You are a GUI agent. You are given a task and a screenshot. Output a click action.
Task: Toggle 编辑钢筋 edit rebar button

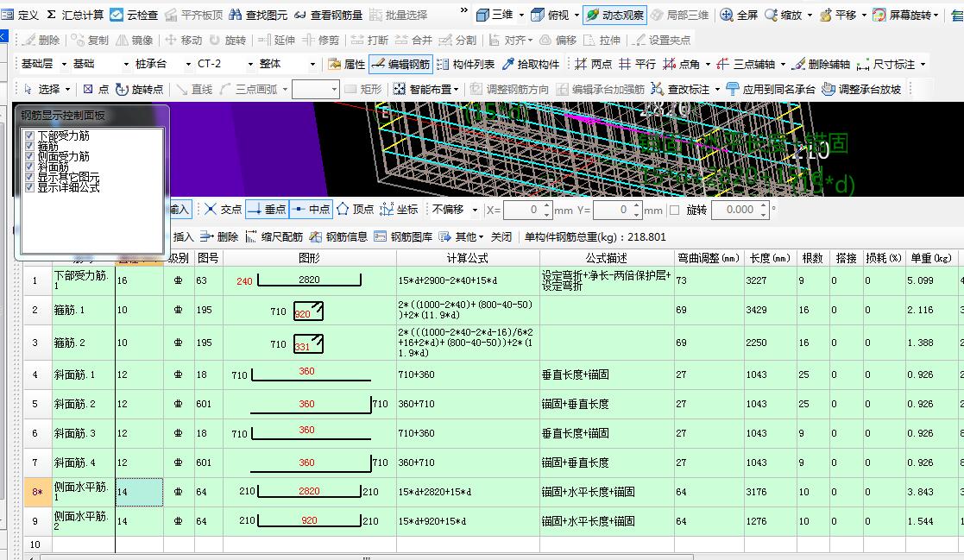coord(401,64)
